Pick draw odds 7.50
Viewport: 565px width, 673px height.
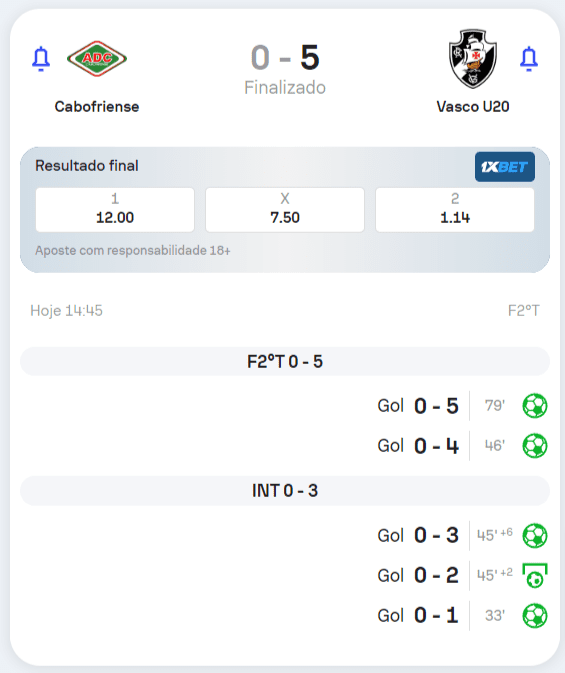(285, 209)
